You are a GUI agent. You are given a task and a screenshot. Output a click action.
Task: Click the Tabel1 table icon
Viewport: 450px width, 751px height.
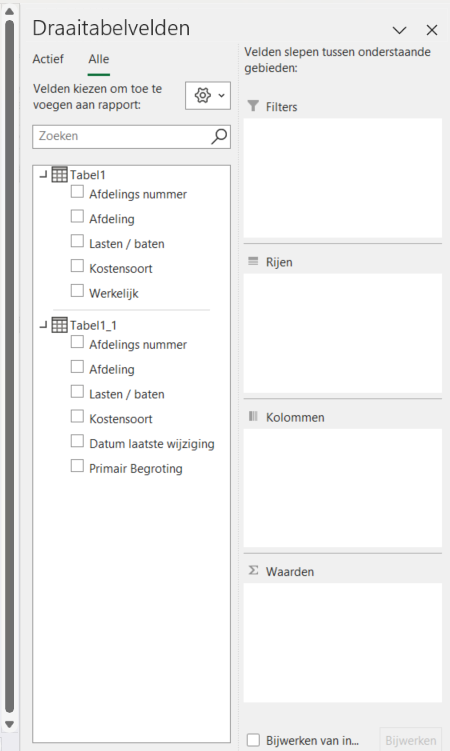pos(59,175)
